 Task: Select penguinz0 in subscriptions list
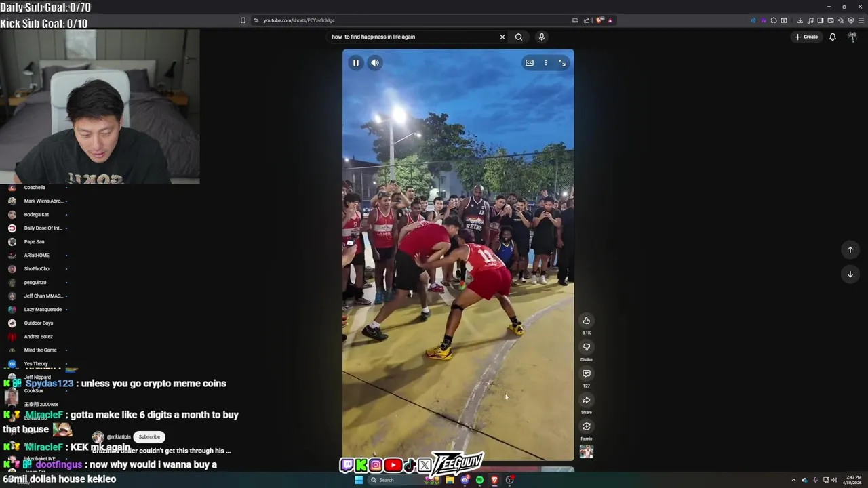click(x=35, y=283)
